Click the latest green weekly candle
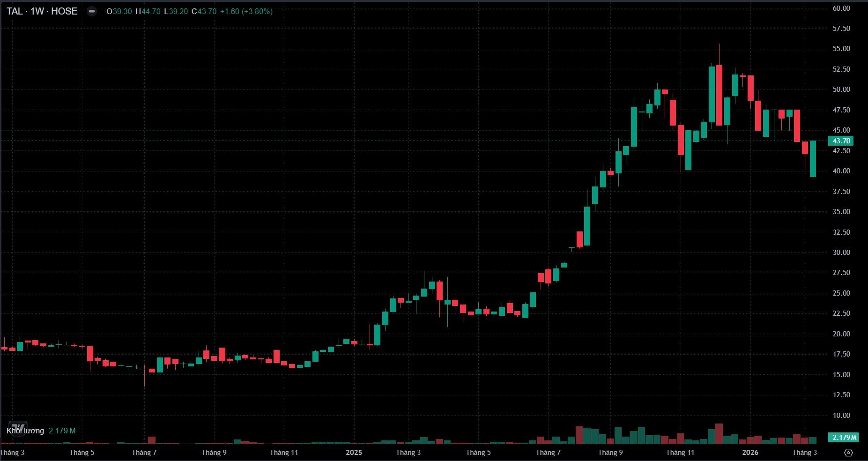The width and height of the screenshot is (868, 461). pos(813,158)
